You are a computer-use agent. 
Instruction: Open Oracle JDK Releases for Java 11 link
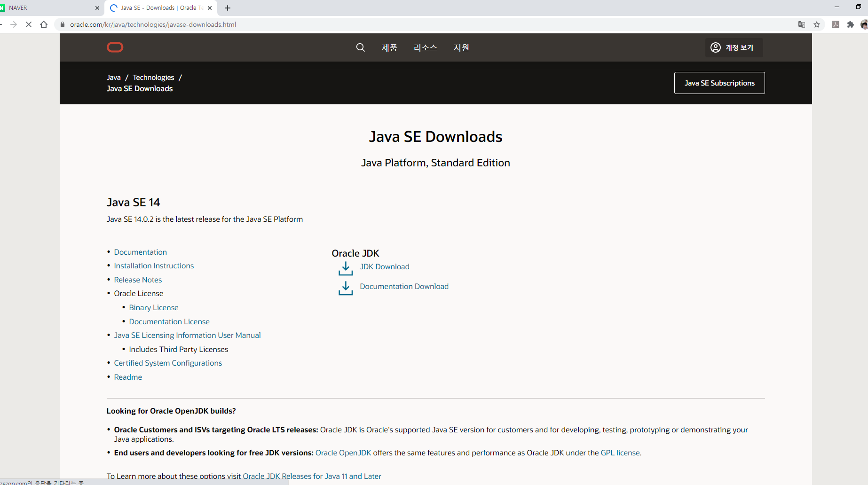pos(312,477)
